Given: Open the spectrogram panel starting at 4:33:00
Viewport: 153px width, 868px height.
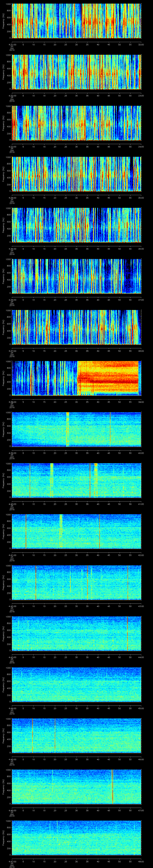Looking at the screenshot, I should [77, 123].
